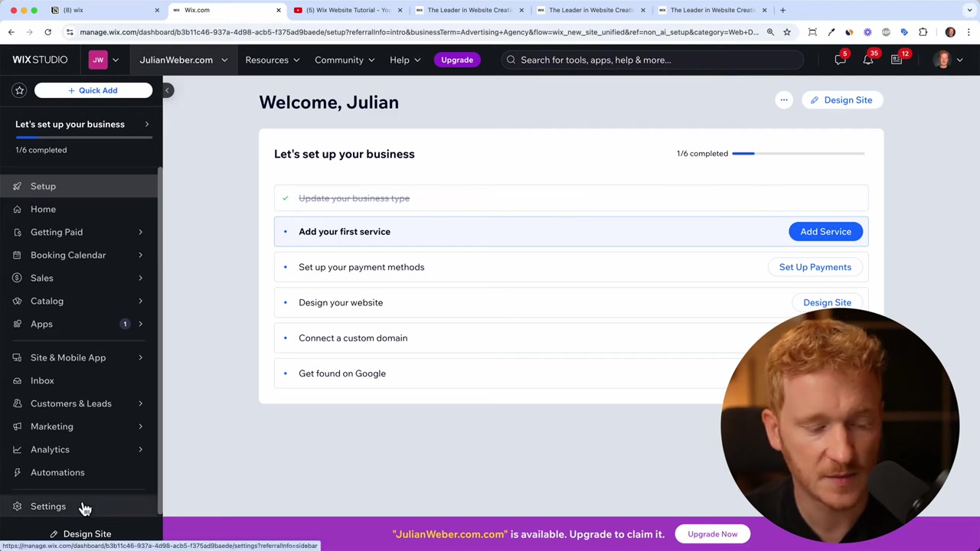The width and height of the screenshot is (980, 551).
Task: Click the sidebar vertical scrollbar
Action: click(159, 341)
